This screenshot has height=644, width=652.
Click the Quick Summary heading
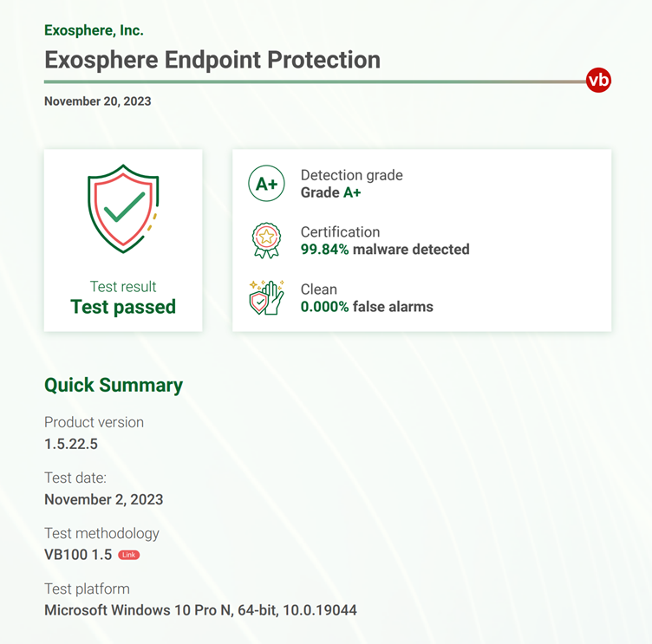(x=114, y=386)
